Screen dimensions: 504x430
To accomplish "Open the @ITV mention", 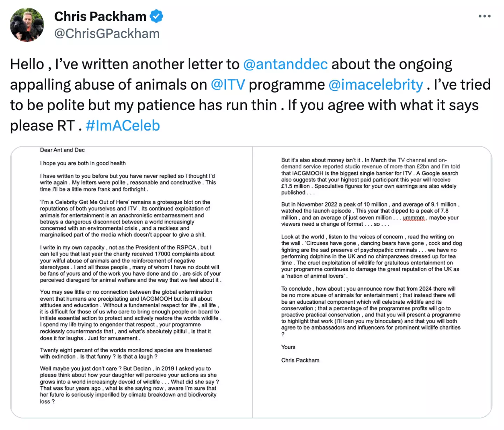I will coord(228,85).
